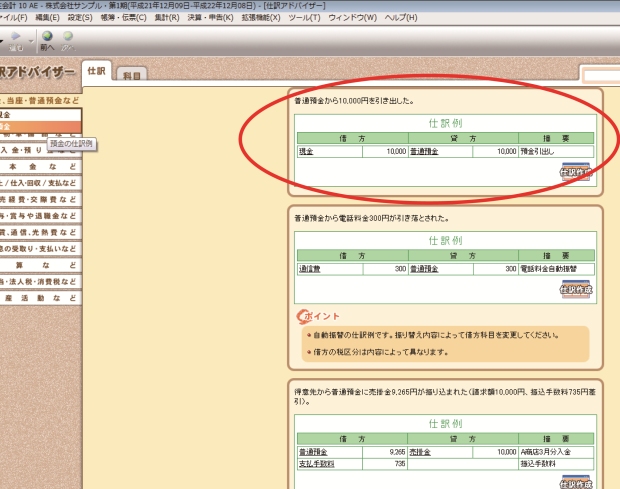Open the 決算・申告(K) menu
620x489 pixels.
[210, 18]
